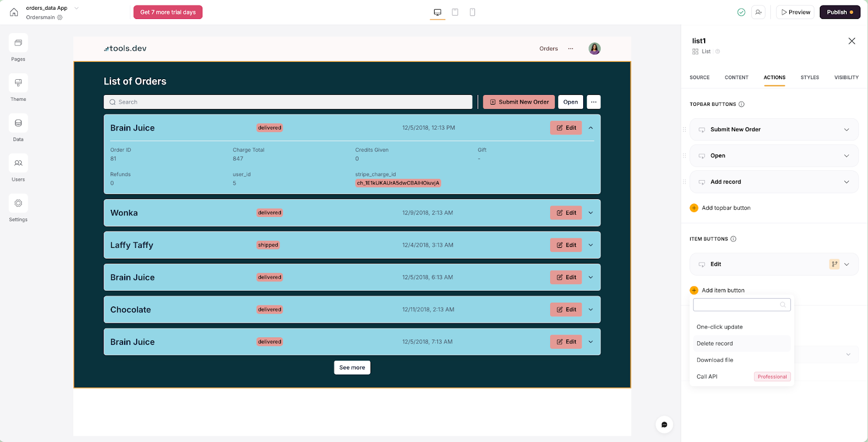The width and height of the screenshot is (868, 442).
Task: Open the Settings gear in sidebar
Action: pos(18,204)
